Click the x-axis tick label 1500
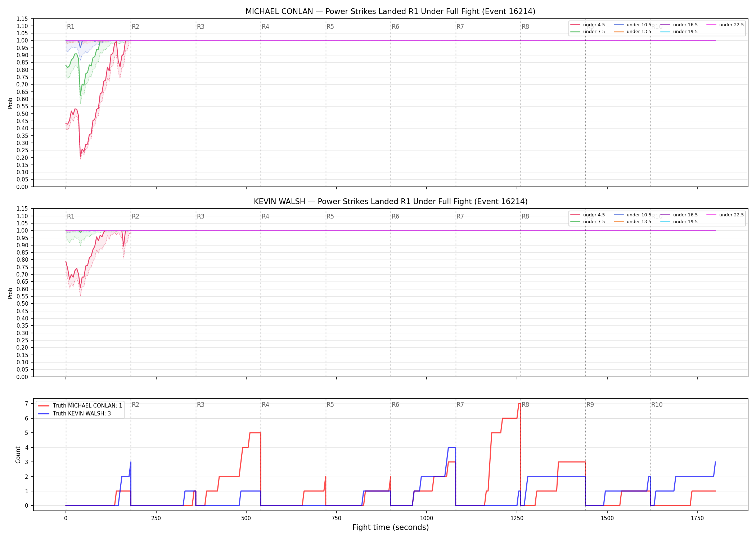 click(x=607, y=518)
